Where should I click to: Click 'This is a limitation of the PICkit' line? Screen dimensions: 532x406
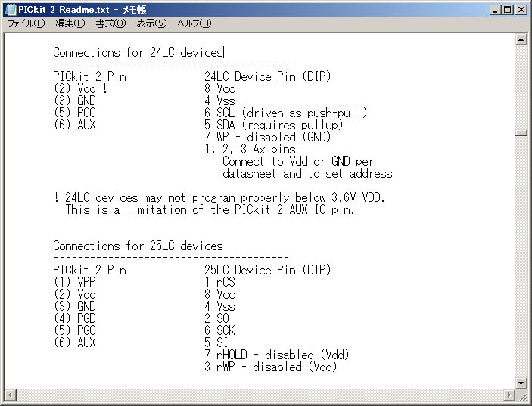[x=210, y=209]
